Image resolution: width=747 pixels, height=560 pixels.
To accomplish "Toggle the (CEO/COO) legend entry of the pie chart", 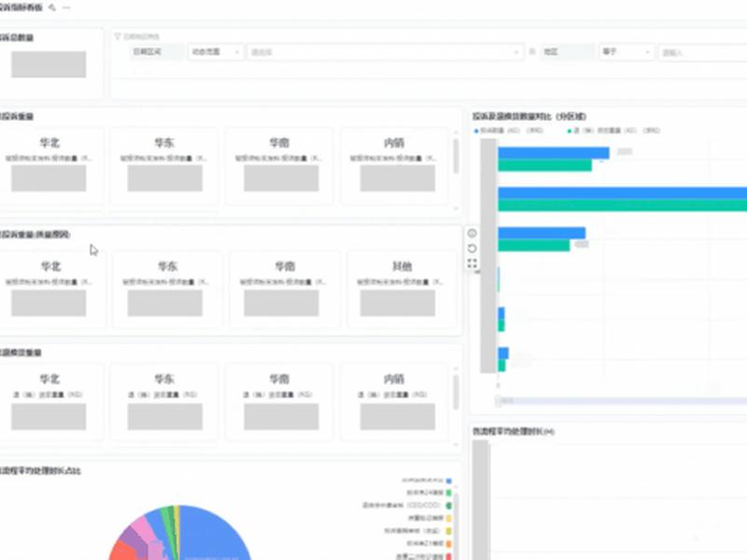I will coord(407,505).
